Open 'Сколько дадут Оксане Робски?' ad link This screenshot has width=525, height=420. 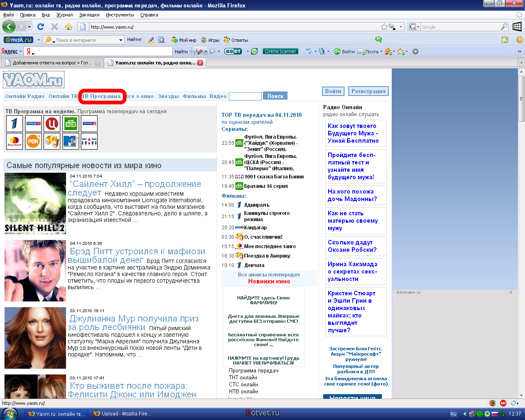tap(352, 246)
